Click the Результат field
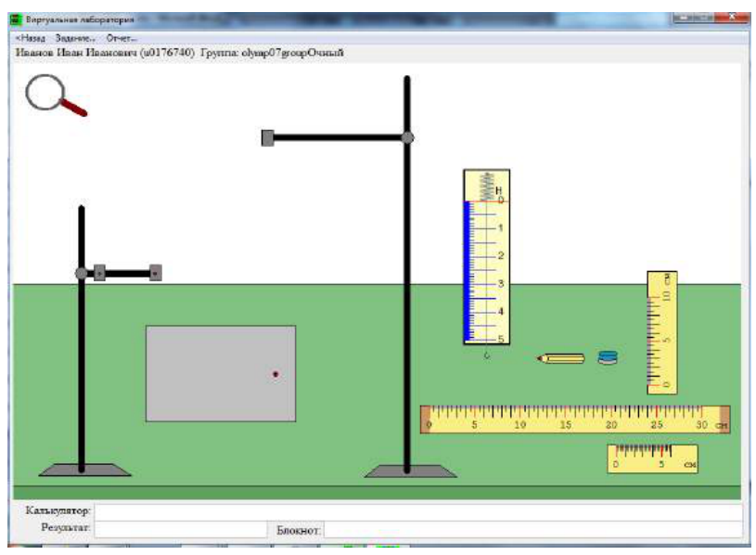756x555 pixels. click(x=181, y=529)
